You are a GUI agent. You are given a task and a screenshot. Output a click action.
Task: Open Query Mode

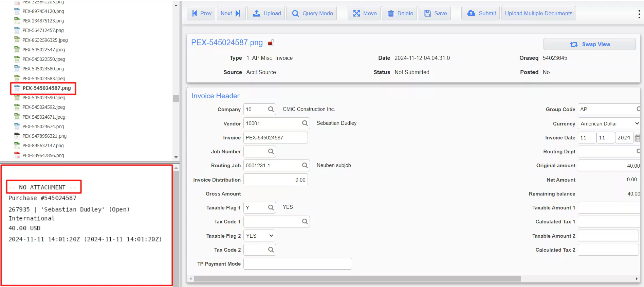pyautogui.click(x=311, y=13)
